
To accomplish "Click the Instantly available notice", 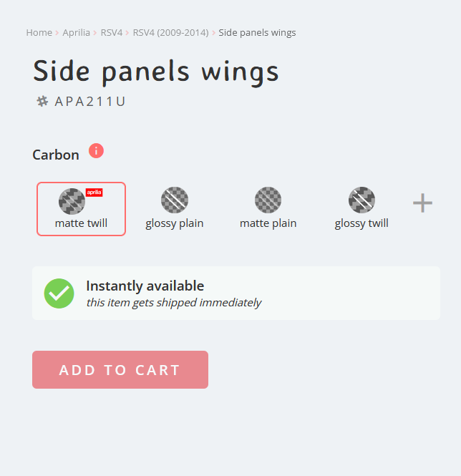I will pyautogui.click(x=236, y=293).
